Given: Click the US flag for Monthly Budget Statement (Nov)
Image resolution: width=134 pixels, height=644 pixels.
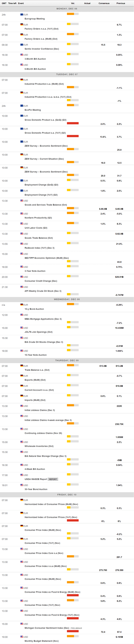Looking at the screenshot, I should (22, 636).
